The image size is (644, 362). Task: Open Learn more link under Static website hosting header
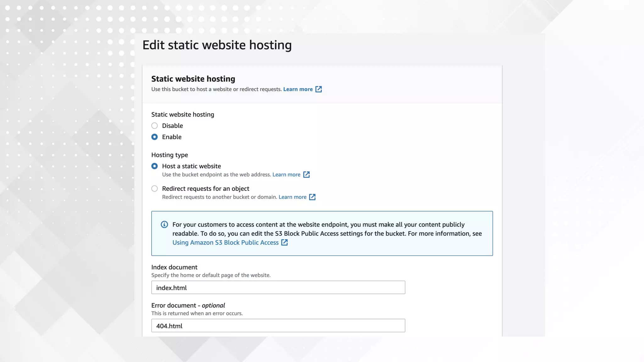[298, 89]
